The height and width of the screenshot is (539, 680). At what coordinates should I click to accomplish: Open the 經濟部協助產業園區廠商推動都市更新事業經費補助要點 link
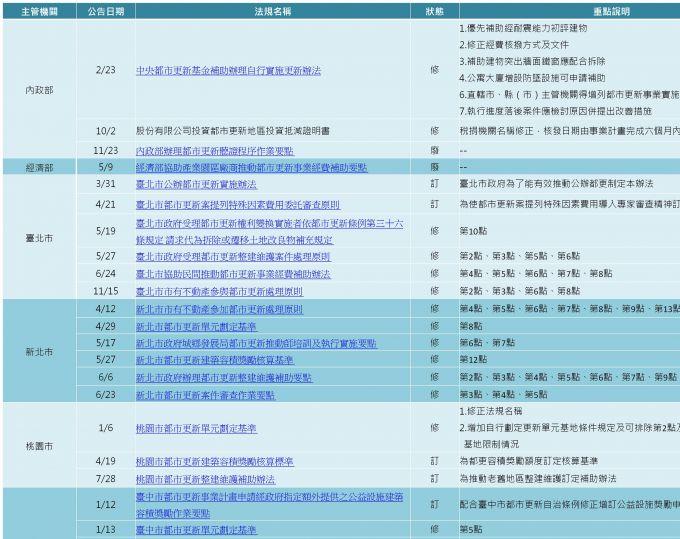coord(252,168)
